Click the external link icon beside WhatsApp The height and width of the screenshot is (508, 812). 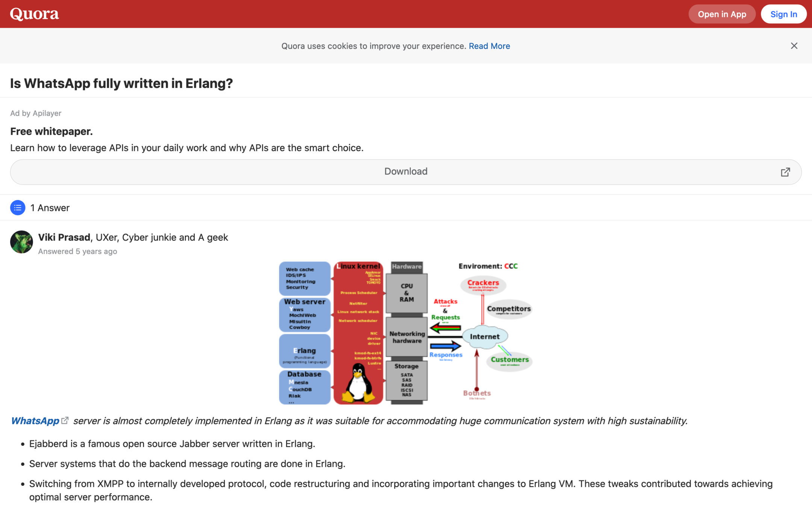click(65, 420)
